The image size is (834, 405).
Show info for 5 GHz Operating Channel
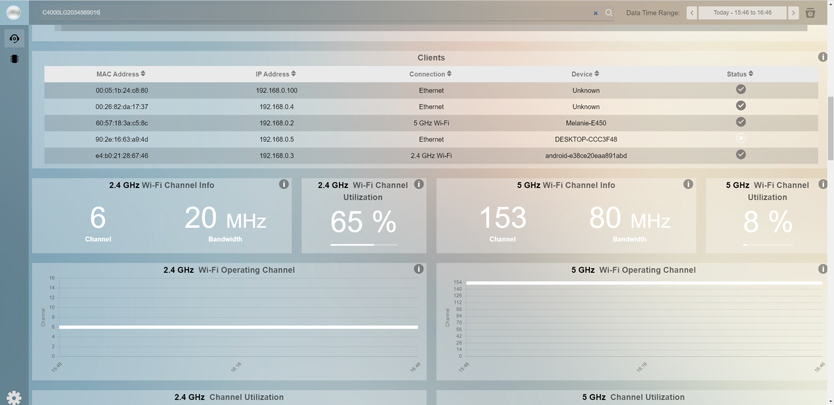click(x=823, y=269)
